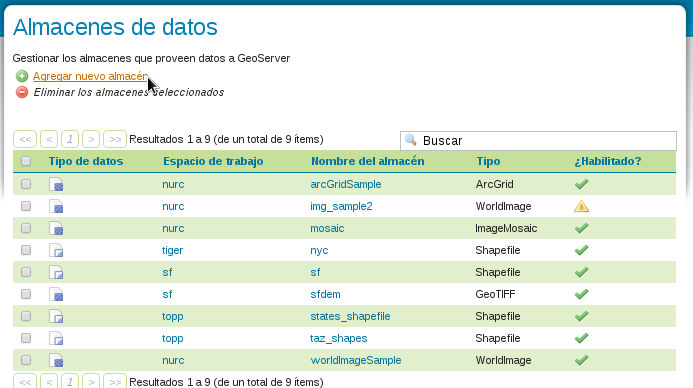This screenshot has width=693, height=388.
Task: Click the raster type icon for img_sample2
Action: tap(56, 206)
